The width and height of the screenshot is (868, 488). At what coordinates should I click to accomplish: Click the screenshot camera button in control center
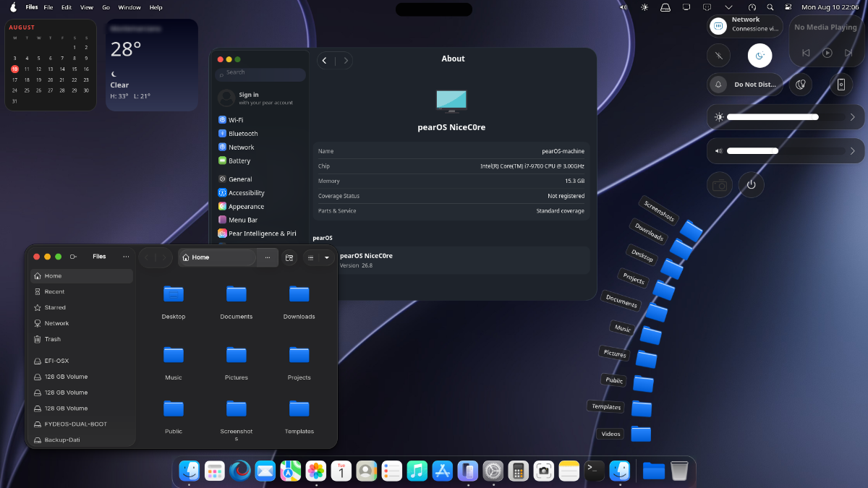pos(720,185)
